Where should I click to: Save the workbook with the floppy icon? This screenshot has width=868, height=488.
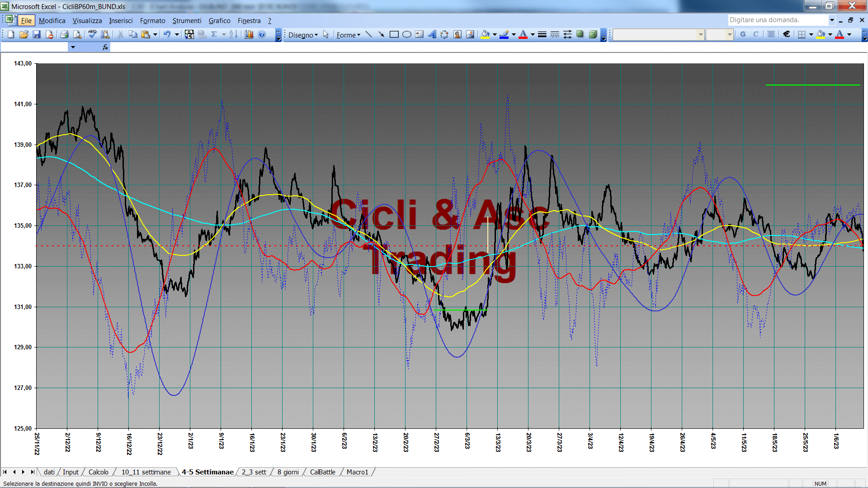(x=37, y=34)
